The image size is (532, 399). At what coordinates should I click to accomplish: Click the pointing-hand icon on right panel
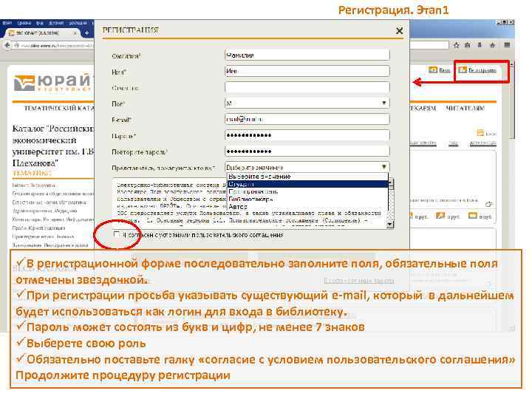(488, 204)
